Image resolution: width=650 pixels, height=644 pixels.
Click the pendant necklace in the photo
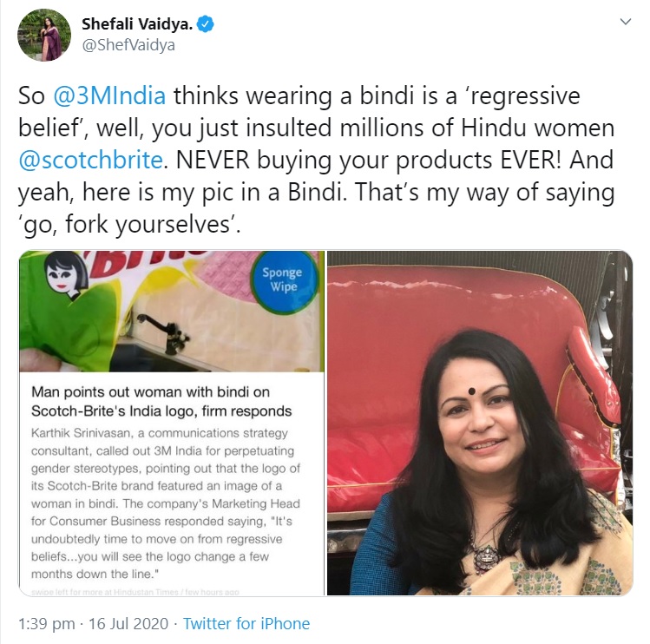tap(488, 557)
